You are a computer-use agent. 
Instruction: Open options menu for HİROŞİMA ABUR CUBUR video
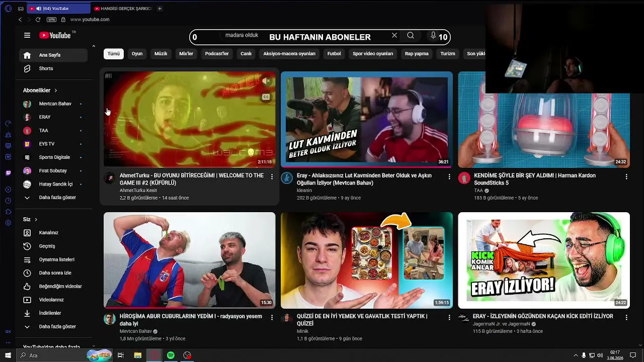point(272,317)
